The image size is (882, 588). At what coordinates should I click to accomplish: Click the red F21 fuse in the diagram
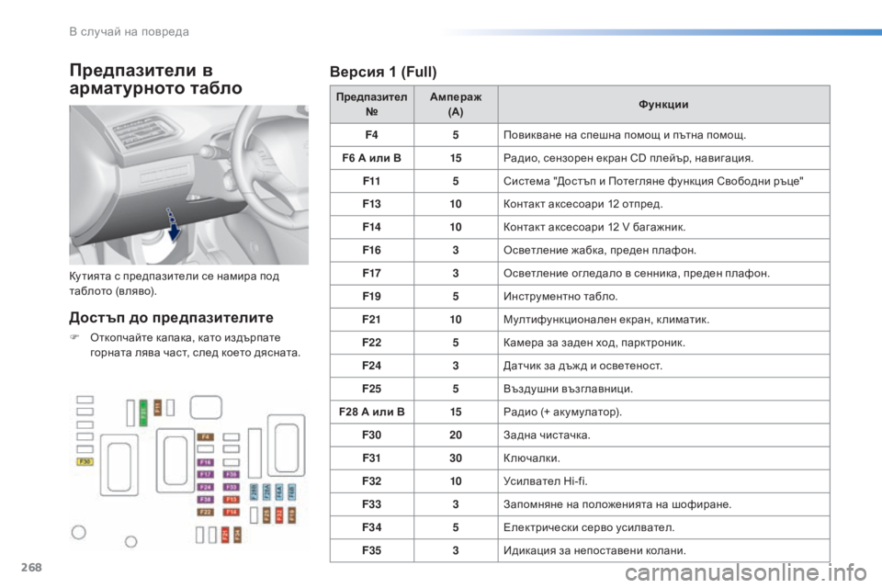tap(225, 535)
